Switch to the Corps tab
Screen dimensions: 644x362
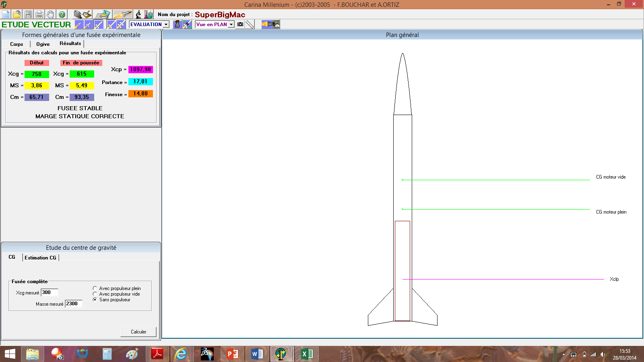click(17, 44)
